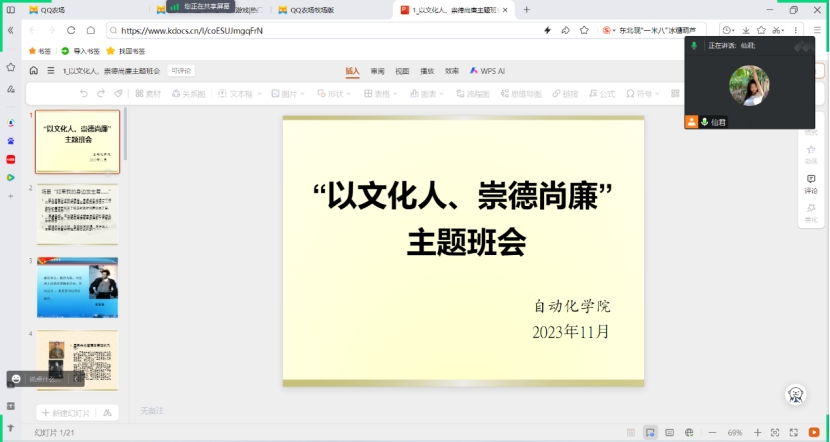This screenshot has height=442, width=830.
Task: Click the 新建幻灯片 new slide button
Action: 66,413
